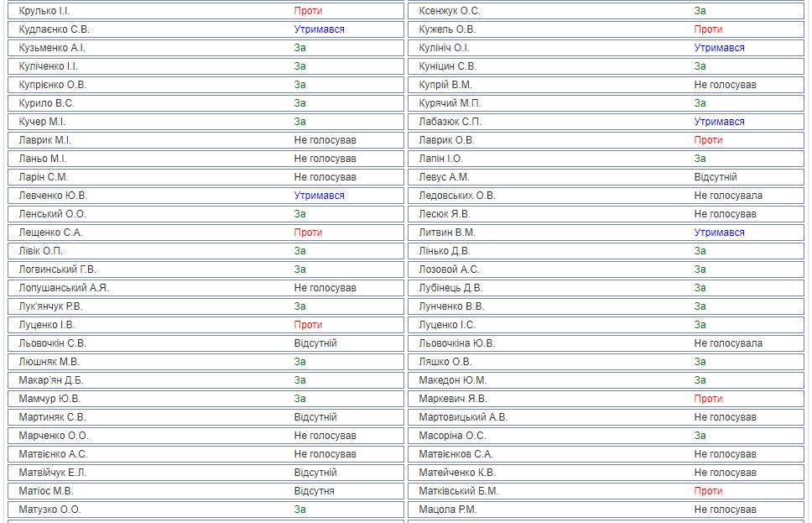Click the name Ледовських О.В.

click(x=457, y=196)
